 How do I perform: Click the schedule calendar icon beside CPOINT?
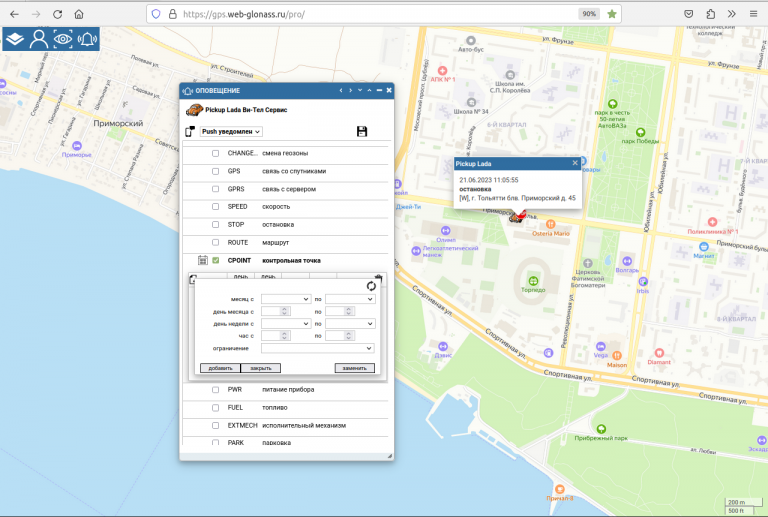point(203,260)
